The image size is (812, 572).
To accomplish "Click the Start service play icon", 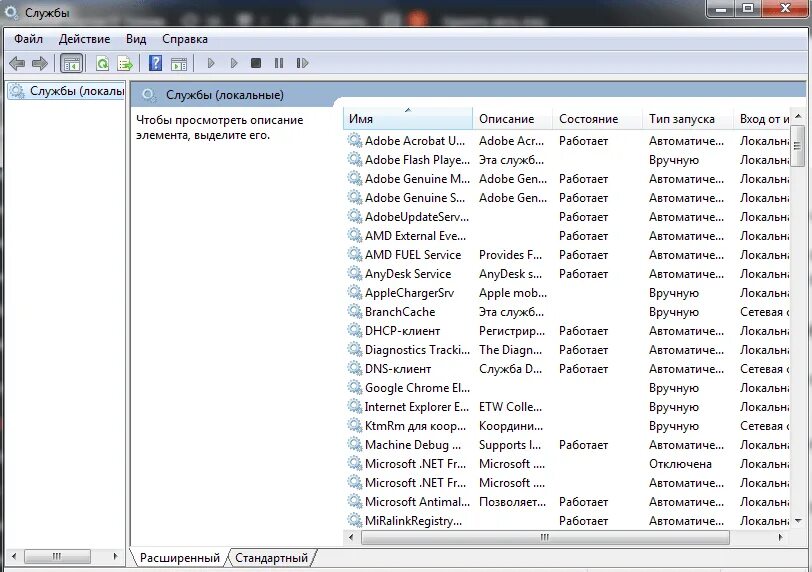I will coord(211,63).
